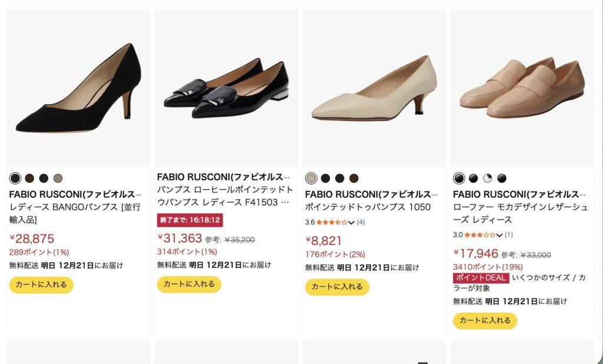The height and width of the screenshot is (364, 603).
Task: Open the black patent pointed flats image
Action: coord(226,88)
